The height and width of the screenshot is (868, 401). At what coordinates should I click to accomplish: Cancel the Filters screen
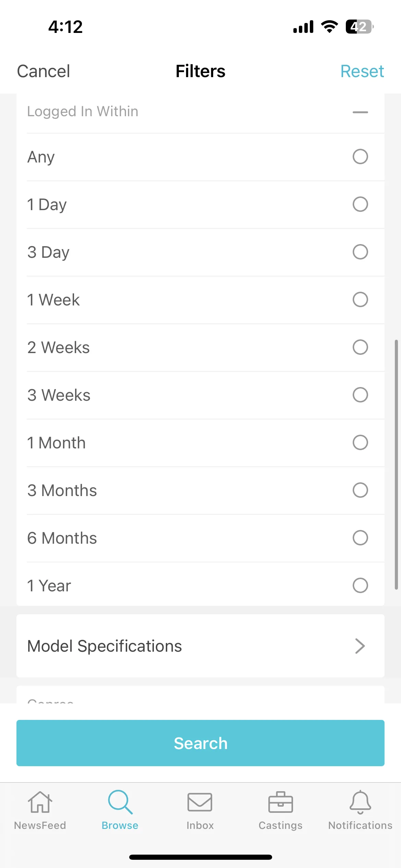[x=44, y=71]
